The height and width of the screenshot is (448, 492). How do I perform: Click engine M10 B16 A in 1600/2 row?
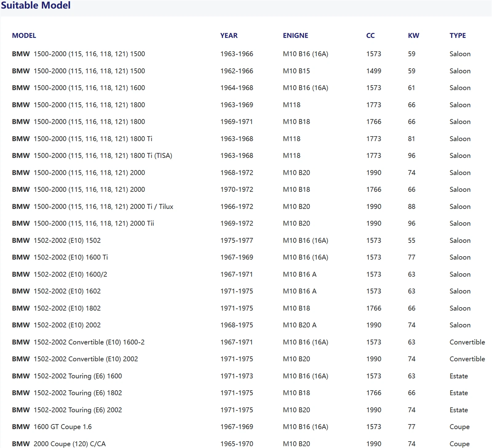click(x=300, y=274)
